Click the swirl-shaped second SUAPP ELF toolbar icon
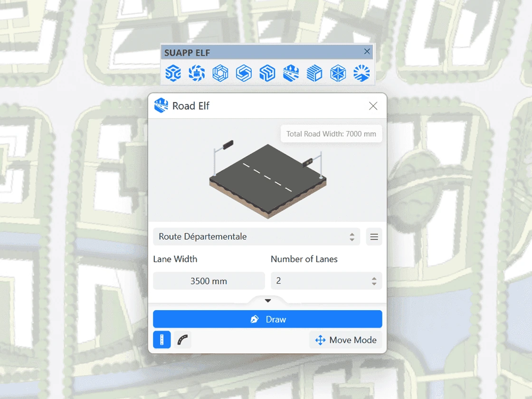This screenshot has height=399, width=532. 197,73
